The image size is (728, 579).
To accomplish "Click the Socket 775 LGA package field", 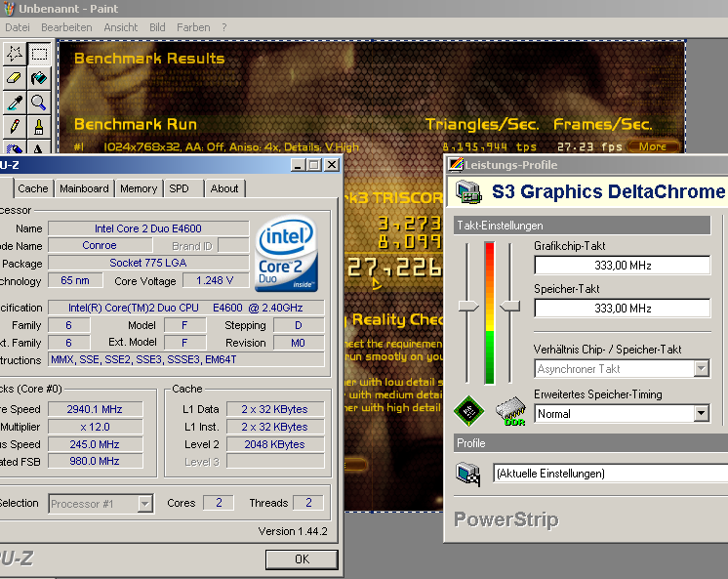I will pyautogui.click(x=148, y=263).
